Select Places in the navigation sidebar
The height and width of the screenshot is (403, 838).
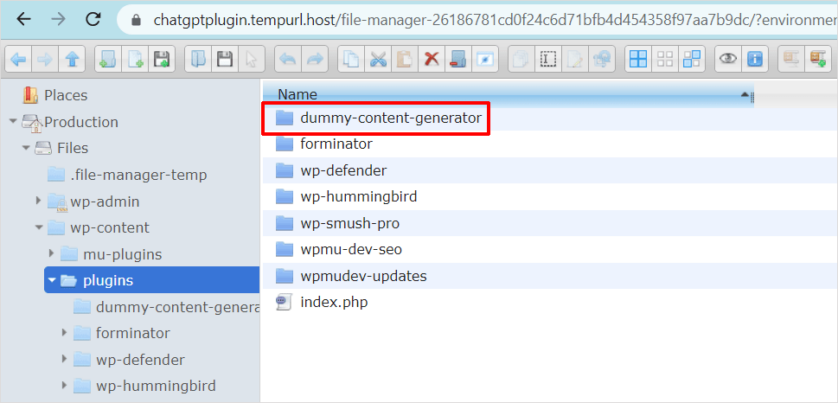[65, 95]
